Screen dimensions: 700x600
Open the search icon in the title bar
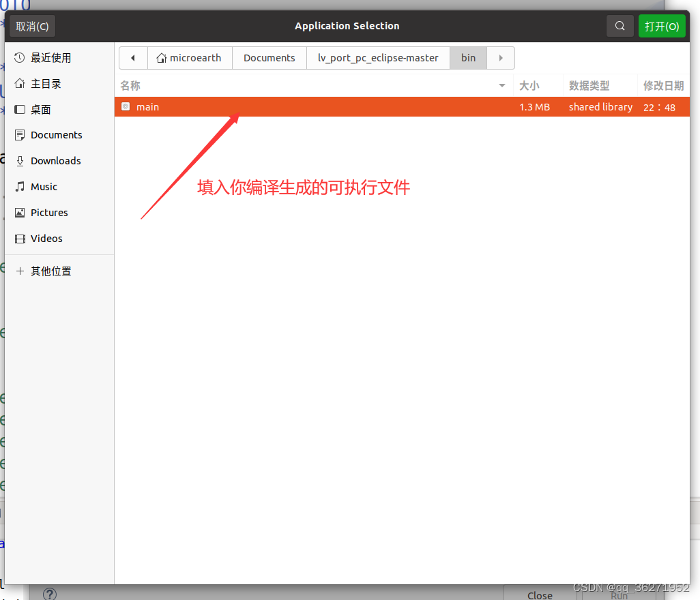619,25
